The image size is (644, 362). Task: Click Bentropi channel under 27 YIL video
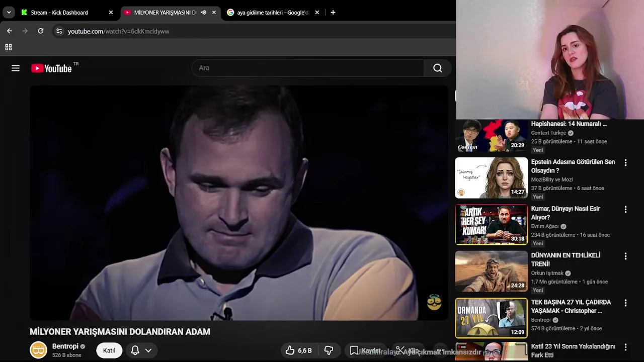pos(541,320)
